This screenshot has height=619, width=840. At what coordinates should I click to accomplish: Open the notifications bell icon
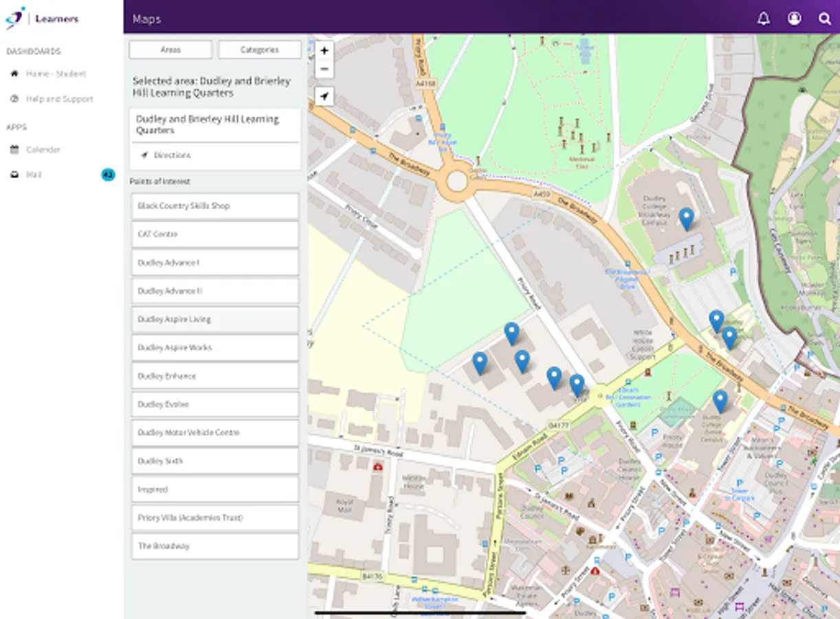pyautogui.click(x=764, y=19)
